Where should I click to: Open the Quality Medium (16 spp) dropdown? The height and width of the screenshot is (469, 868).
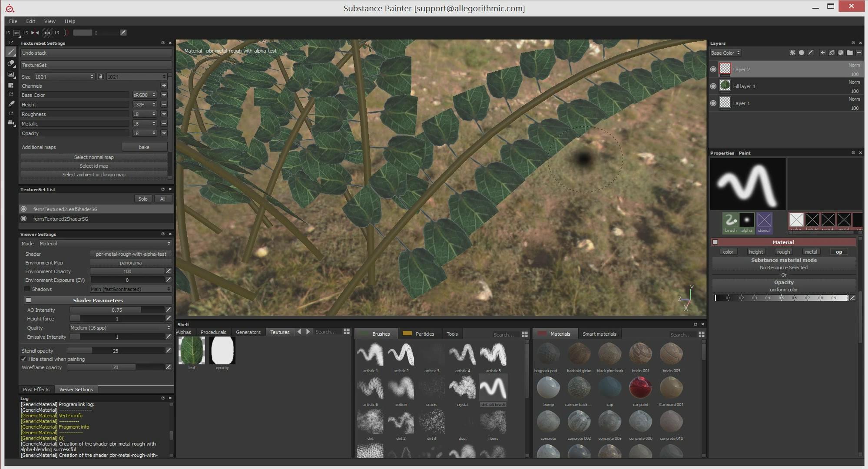[120, 328]
